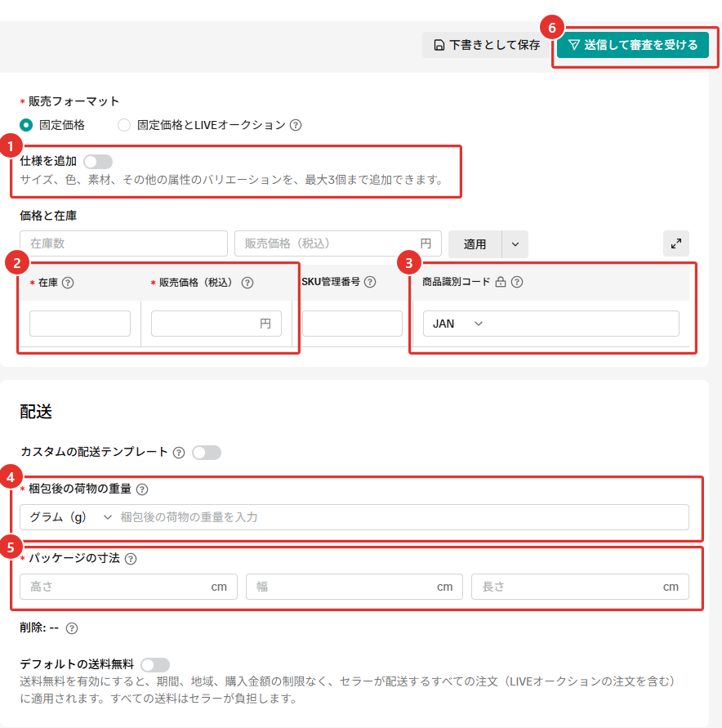The width and height of the screenshot is (722, 728).
Task: Click 梱包後の荷物の重量を入力 field
Action: tap(403, 516)
